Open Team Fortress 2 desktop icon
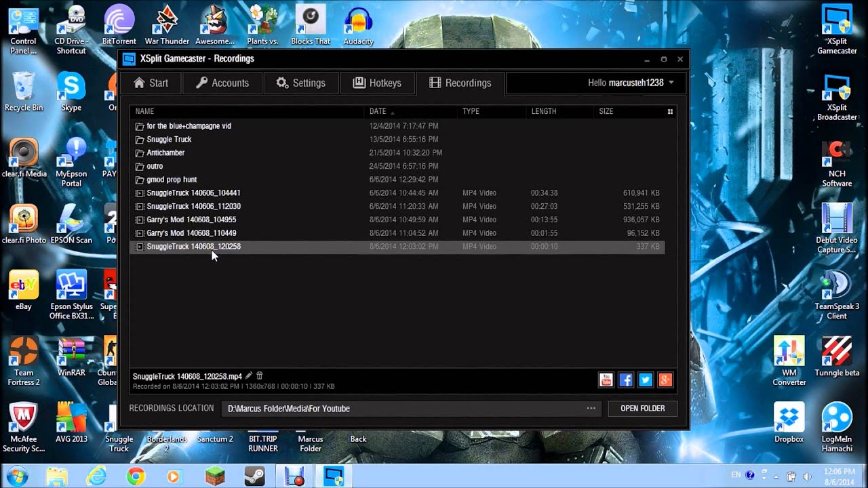The width and height of the screenshot is (868, 488). click(24, 361)
